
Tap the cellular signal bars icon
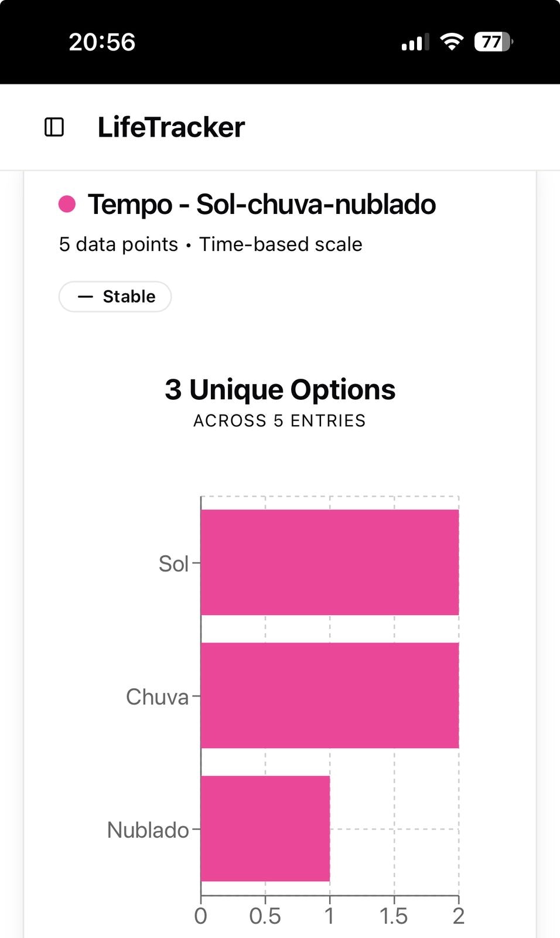click(x=415, y=42)
